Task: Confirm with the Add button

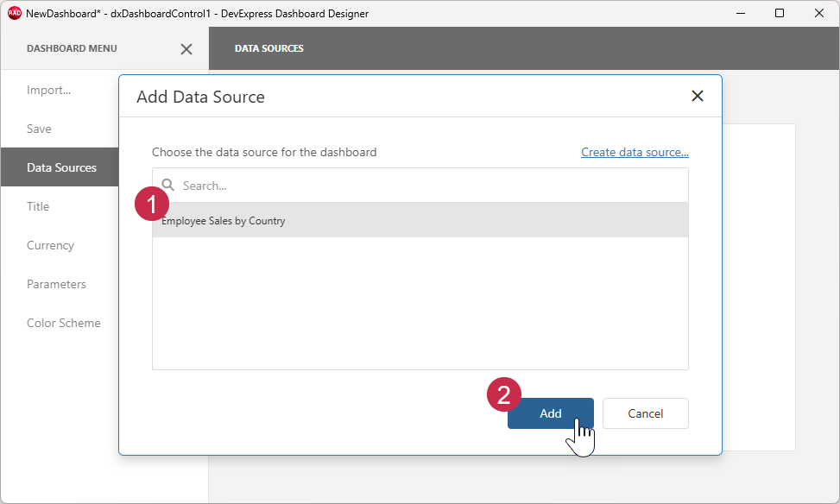Action: pyautogui.click(x=550, y=413)
